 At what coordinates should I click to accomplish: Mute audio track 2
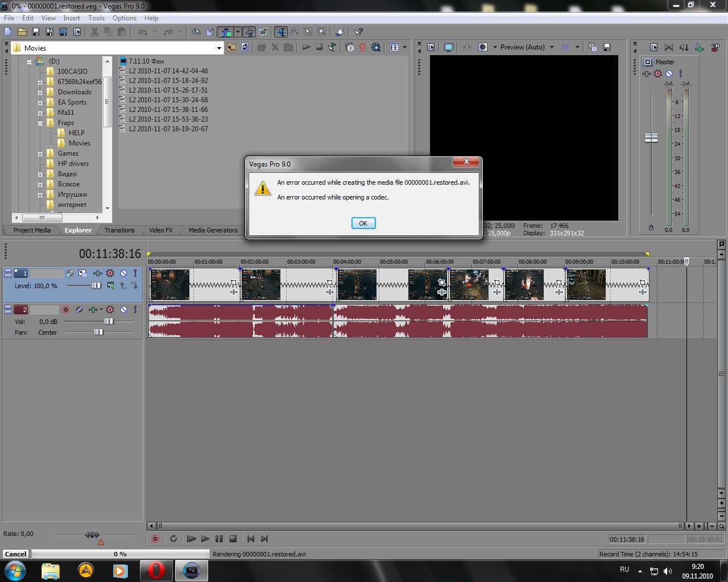[123, 310]
